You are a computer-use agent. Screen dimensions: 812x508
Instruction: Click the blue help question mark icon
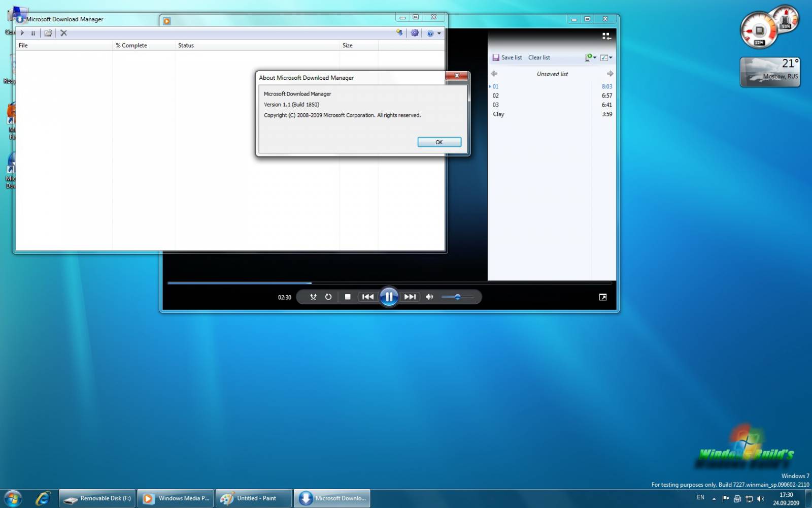coord(430,34)
